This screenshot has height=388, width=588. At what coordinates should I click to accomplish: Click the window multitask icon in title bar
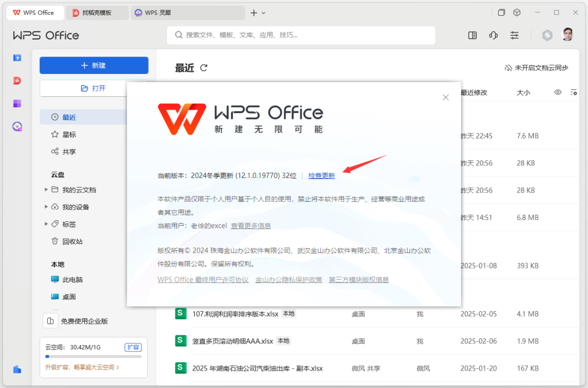[x=501, y=13]
